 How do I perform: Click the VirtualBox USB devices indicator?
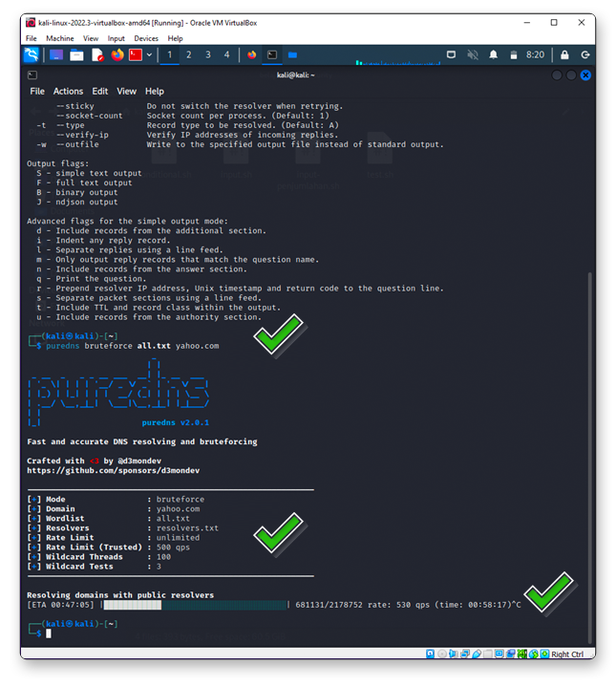(x=477, y=655)
